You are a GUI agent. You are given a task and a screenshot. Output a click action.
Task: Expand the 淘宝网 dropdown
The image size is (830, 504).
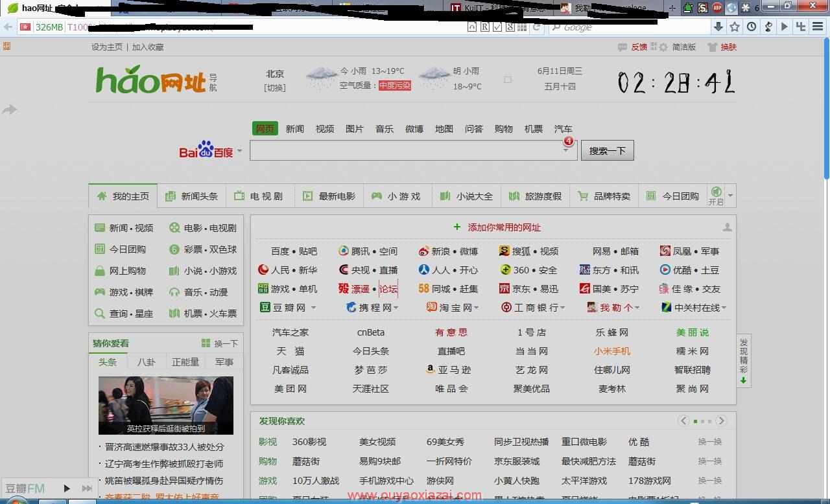pos(476,308)
